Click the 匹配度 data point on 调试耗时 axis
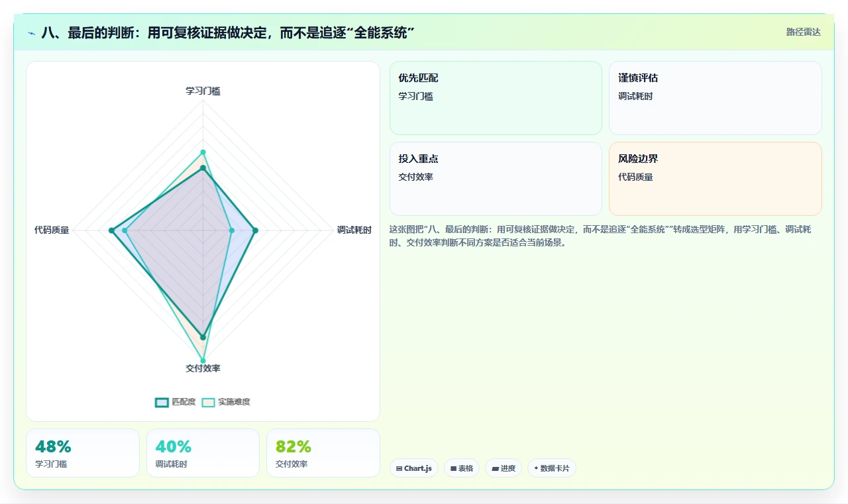Screen dimensions: 848x504 (x=256, y=230)
